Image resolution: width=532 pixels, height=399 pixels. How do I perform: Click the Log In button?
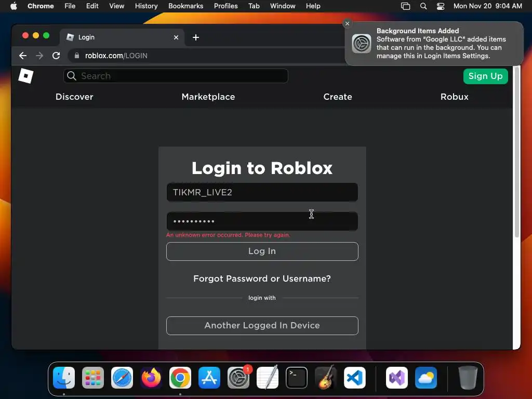click(x=262, y=251)
